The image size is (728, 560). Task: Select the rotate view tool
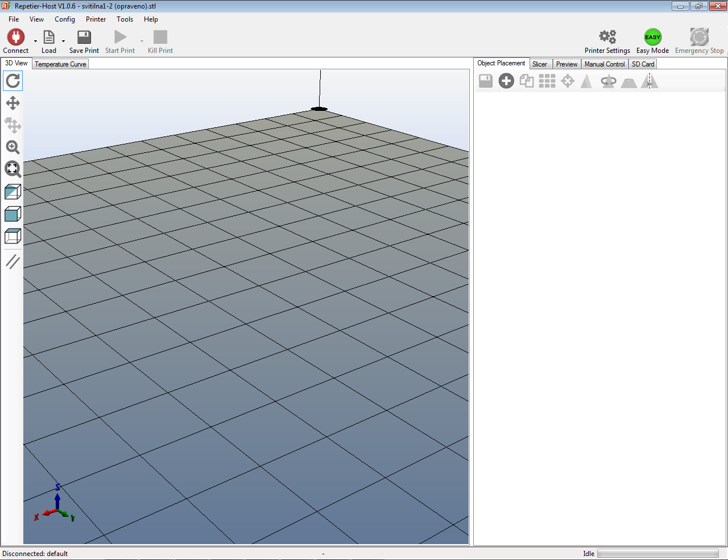pos(13,81)
